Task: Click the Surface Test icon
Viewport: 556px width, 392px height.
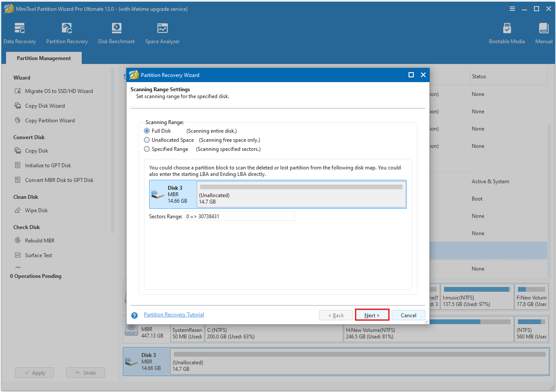Action: point(18,255)
